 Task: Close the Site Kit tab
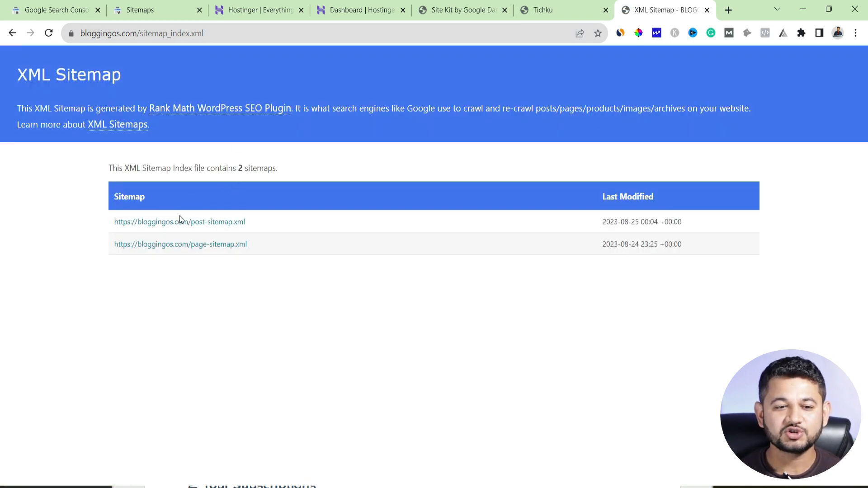tap(505, 10)
